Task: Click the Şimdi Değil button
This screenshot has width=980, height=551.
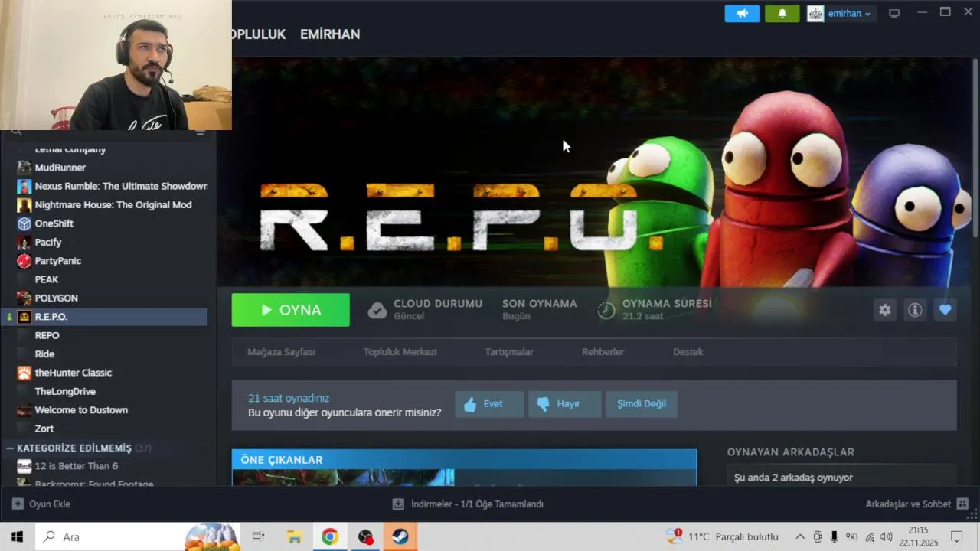Action: pyautogui.click(x=642, y=404)
